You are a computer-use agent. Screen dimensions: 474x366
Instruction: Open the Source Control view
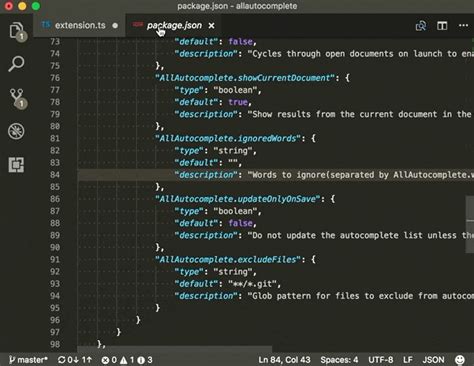pyautogui.click(x=17, y=98)
